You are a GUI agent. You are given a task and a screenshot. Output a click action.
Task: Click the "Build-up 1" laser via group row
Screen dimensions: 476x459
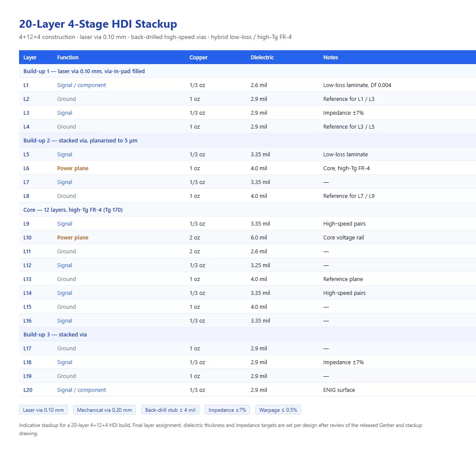pyautogui.click(x=248, y=71)
